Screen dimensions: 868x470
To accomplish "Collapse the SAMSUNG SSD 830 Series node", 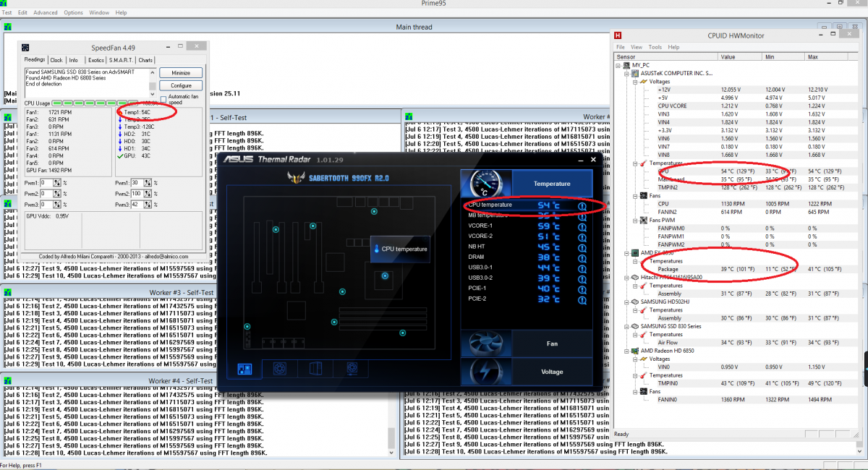I will [x=626, y=326].
